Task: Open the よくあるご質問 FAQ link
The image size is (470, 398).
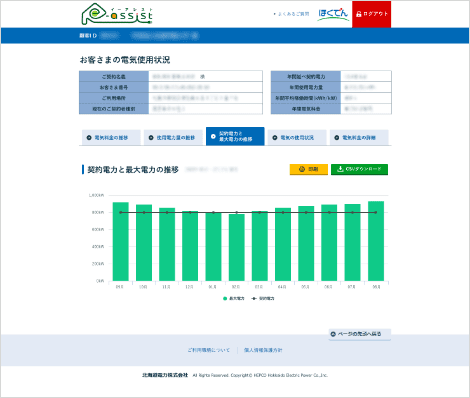Action: pyautogui.click(x=291, y=14)
